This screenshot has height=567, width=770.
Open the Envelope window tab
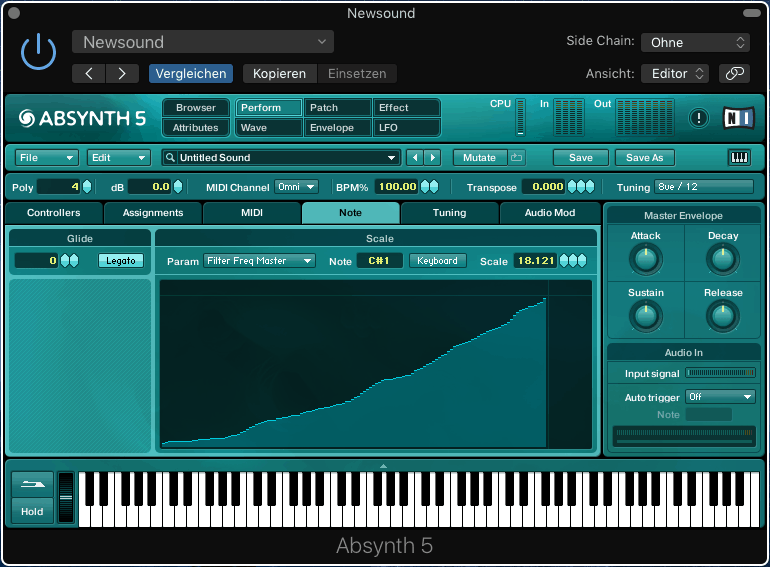click(338, 128)
